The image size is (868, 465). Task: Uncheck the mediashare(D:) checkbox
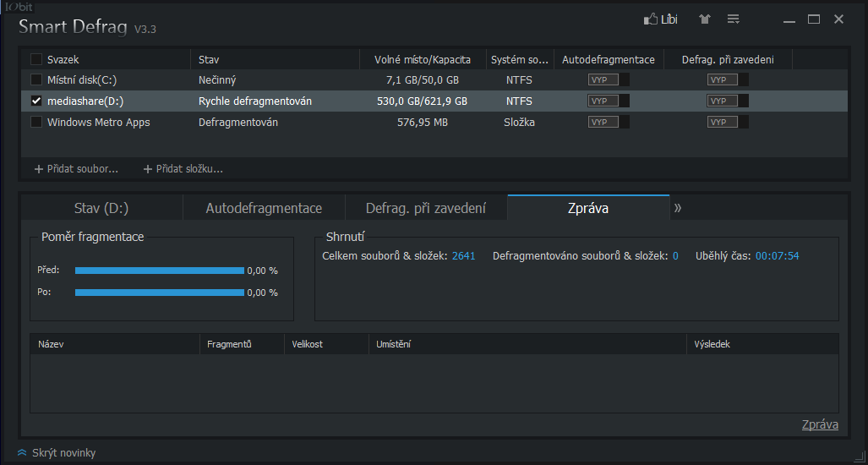click(x=36, y=101)
